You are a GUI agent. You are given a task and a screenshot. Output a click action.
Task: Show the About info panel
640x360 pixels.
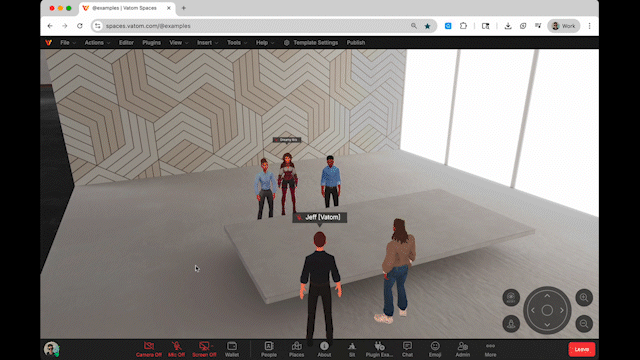324,349
